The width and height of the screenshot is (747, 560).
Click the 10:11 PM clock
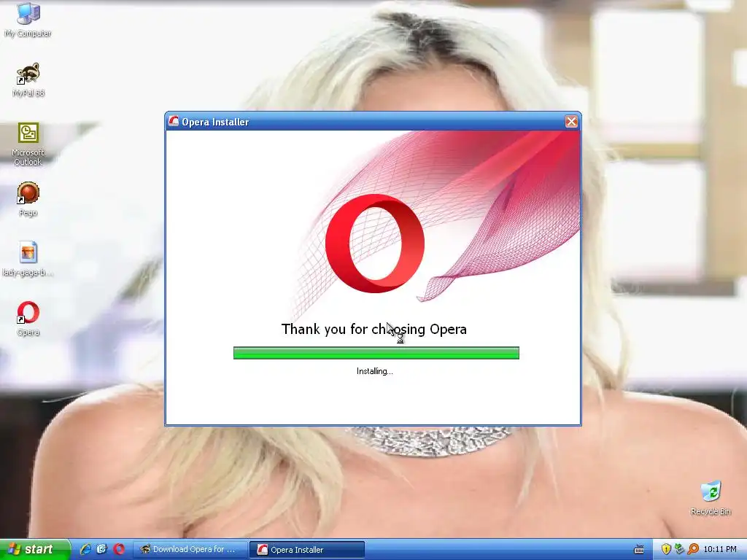[x=720, y=550]
